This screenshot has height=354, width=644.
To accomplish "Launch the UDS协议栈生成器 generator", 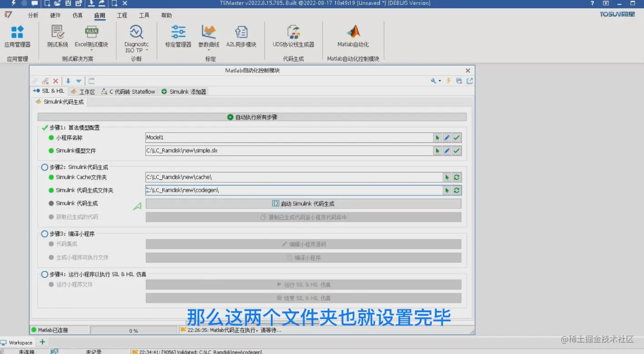I will [293, 36].
